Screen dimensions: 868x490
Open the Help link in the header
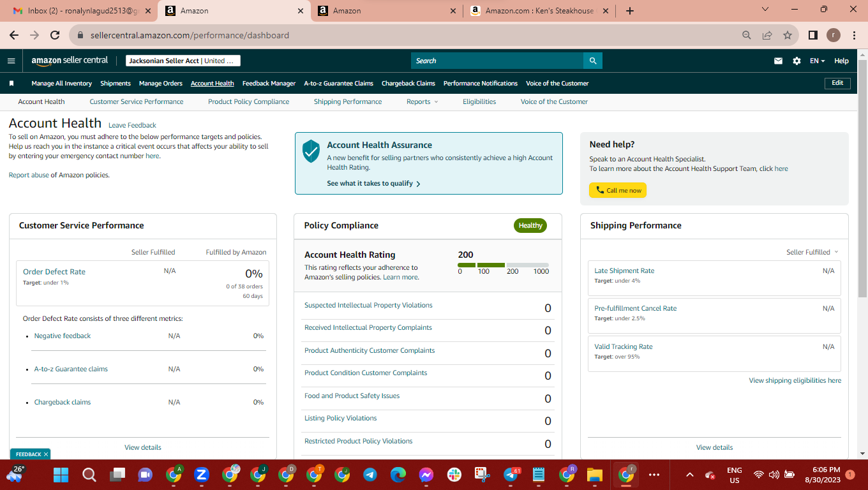[841, 61]
